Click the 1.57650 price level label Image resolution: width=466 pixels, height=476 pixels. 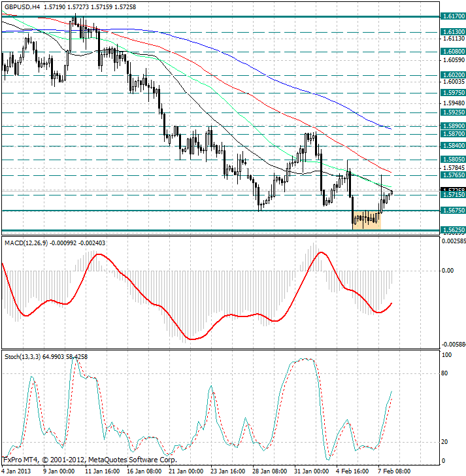pyautogui.click(x=454, y=175)
